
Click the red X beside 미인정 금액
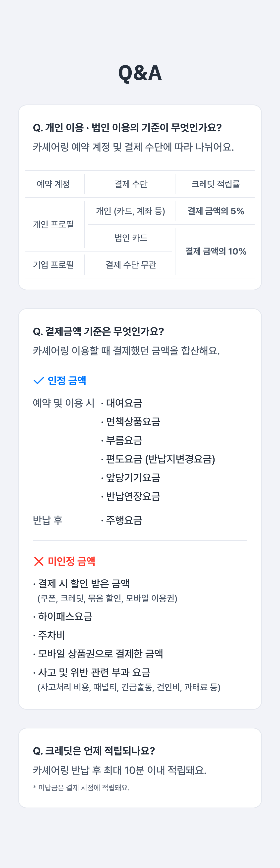click(39, 561)
